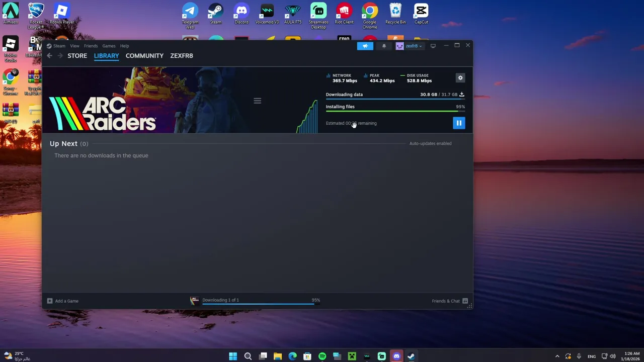Open Google Chrome desktop shortcut
Viewport: 644px width, 362px height.
pos(370,15)
